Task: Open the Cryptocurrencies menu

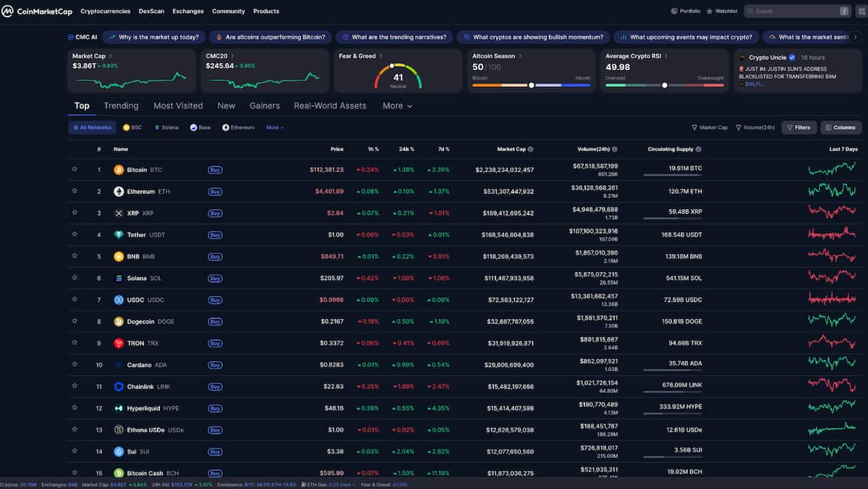Action: pyautogui.click(x=106, y=11)
